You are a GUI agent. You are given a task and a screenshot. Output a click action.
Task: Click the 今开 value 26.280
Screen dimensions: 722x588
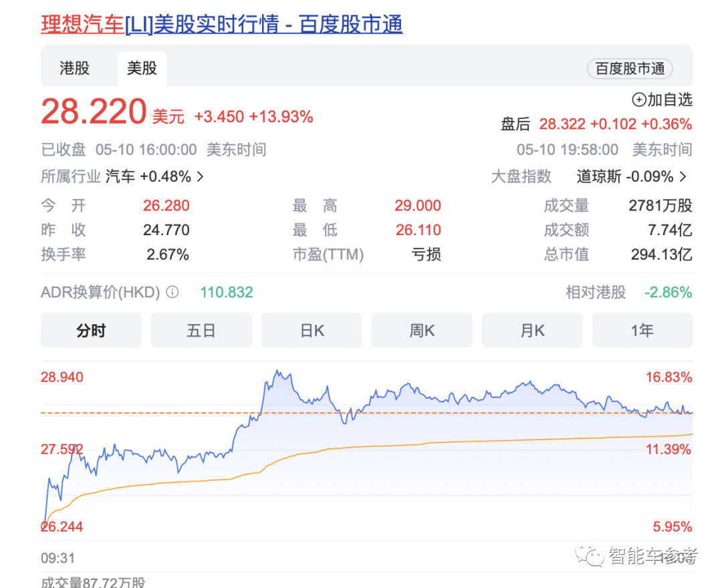click(x=166, y=206)
